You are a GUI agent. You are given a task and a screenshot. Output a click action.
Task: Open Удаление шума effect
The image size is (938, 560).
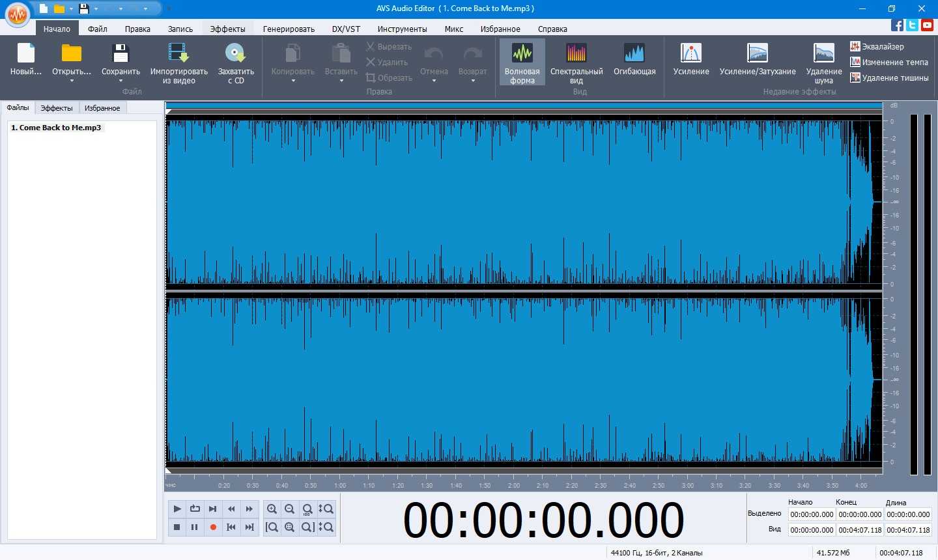(824, 63)
